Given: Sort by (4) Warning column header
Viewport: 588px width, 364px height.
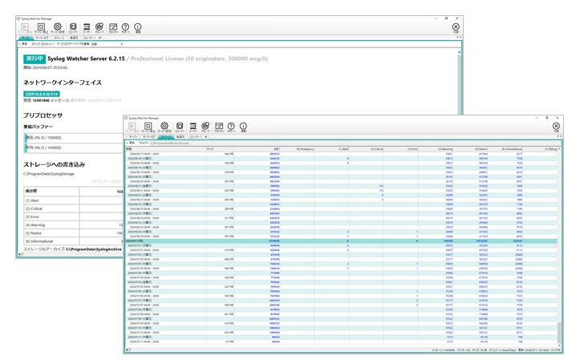Looking at the screenshot, I should pos(436,149).
